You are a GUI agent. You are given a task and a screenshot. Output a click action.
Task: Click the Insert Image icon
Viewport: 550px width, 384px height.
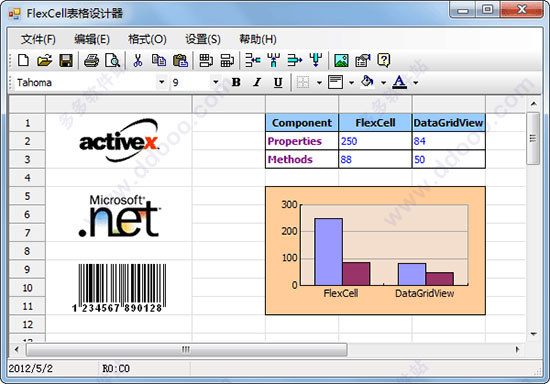pyautogui.click(x=341, y=60)
